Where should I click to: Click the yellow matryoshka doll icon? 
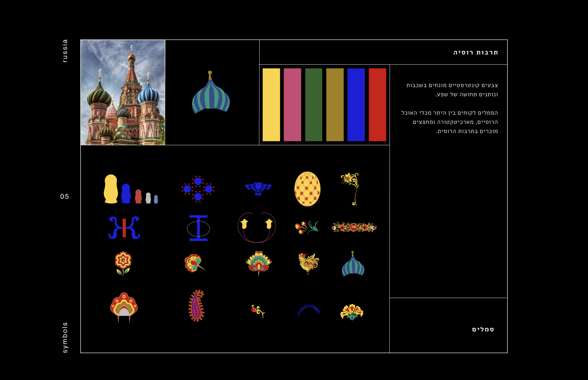pyautogui.click(x=111, y=189)
